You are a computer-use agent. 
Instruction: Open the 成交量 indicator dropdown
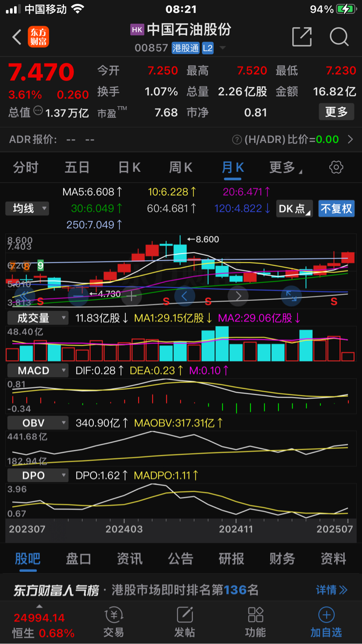point(38,318)
